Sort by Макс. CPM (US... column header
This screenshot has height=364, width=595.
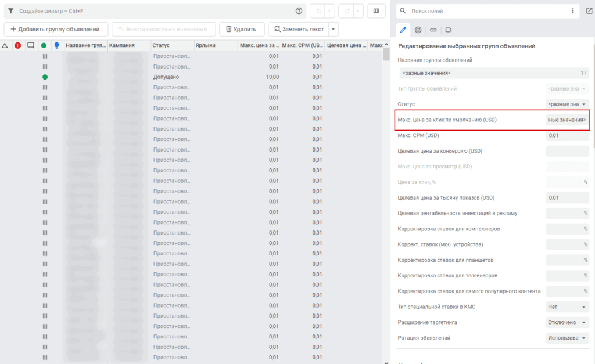coord(302,45)
